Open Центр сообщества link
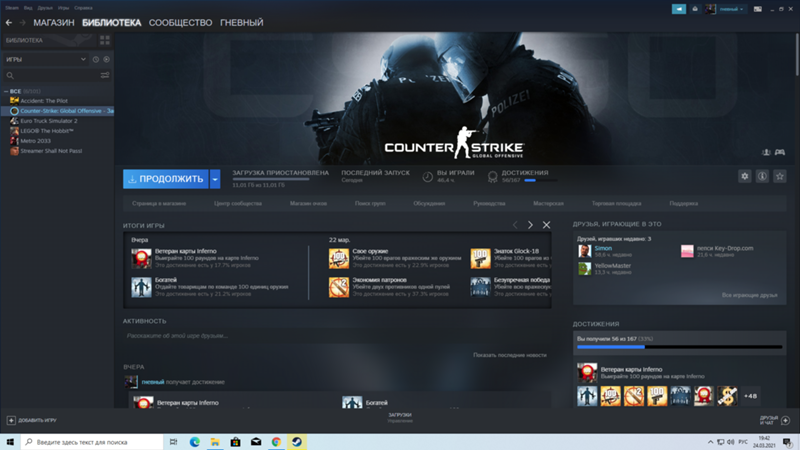Viewport: 800px width, 450px height. pyautogui.click(x=238, y=203)
